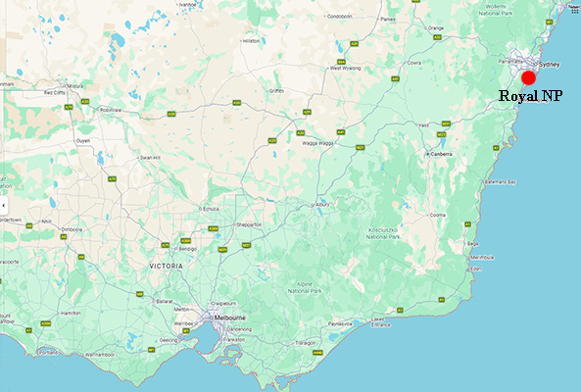The image size is (581, 392).
Task: Click the Albury town label
Action: click(322, 204)
